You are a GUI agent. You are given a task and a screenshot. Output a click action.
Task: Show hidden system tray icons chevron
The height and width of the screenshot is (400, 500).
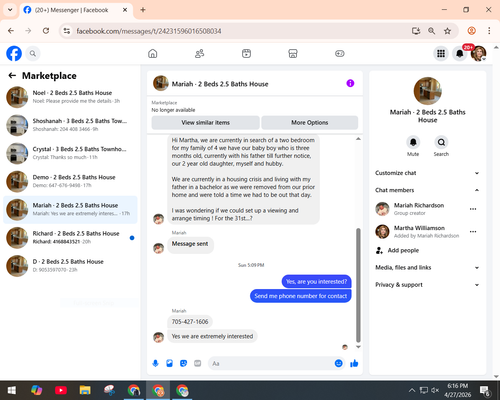412,390
